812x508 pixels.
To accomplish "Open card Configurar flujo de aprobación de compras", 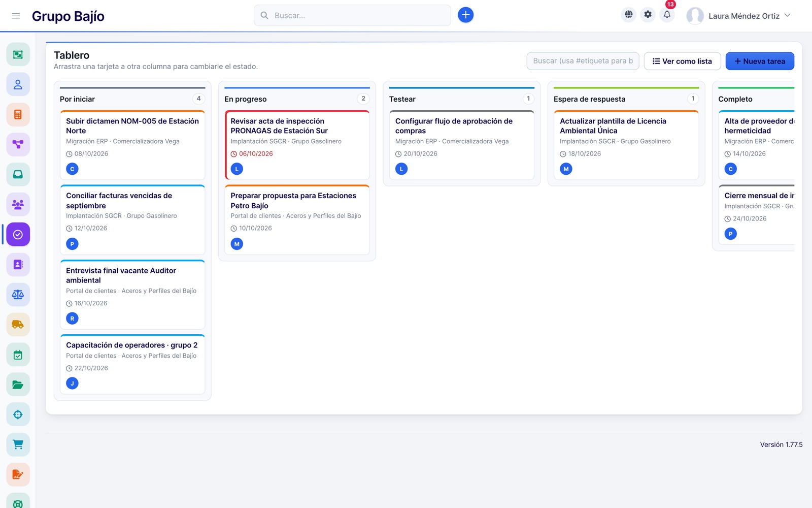I will click(x=461, y=145).
